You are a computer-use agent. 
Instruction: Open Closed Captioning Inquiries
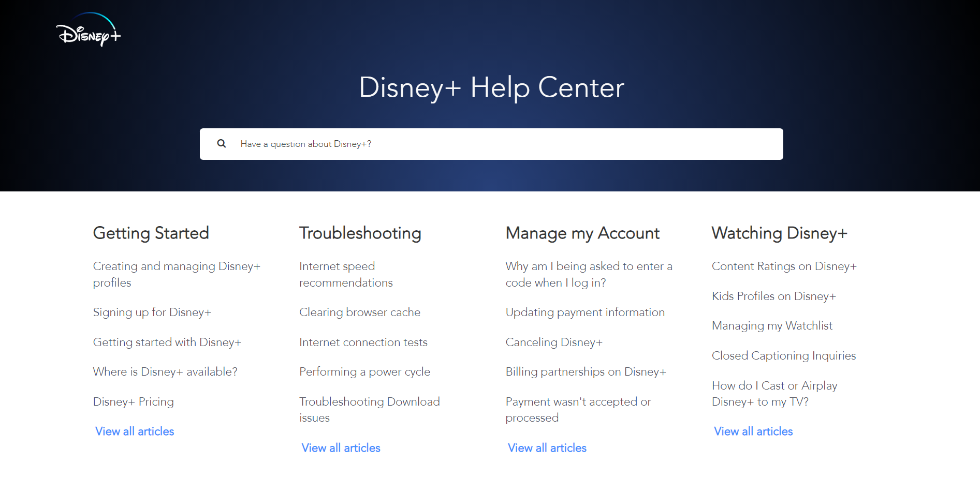[x=784, y=355]
